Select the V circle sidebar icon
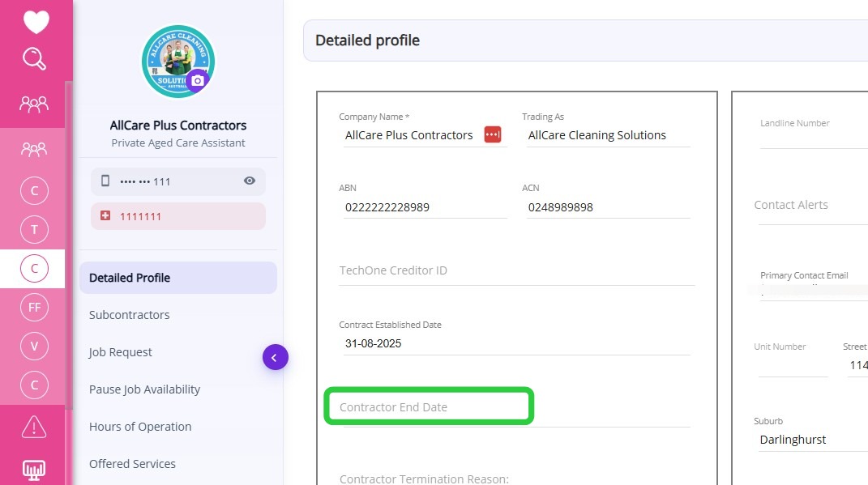Screen dimensions: 868x485 click(34, 347)
